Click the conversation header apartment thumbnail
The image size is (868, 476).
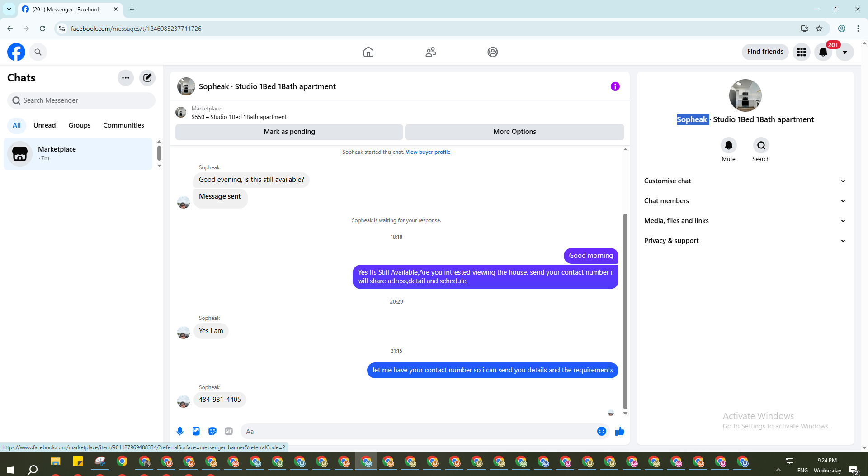pyautogui.click(x=186, y=86)
